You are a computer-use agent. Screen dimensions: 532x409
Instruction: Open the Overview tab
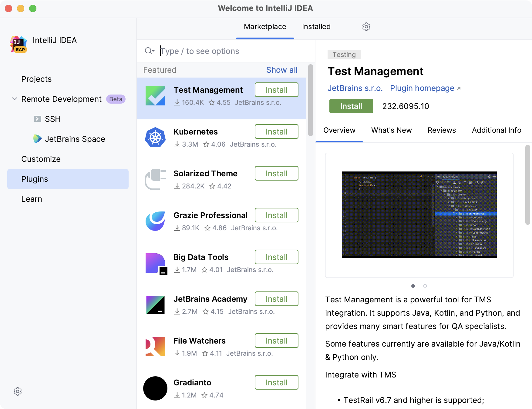point(339,130)
